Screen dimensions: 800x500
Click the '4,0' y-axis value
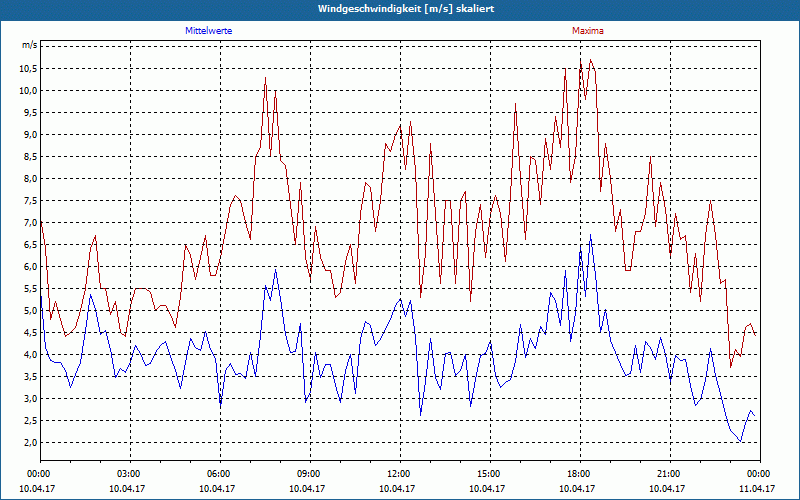30,354
